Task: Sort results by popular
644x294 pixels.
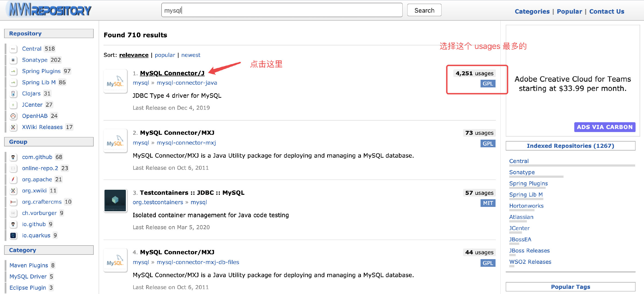Action: pyautogui.click(x=165, y=55)
